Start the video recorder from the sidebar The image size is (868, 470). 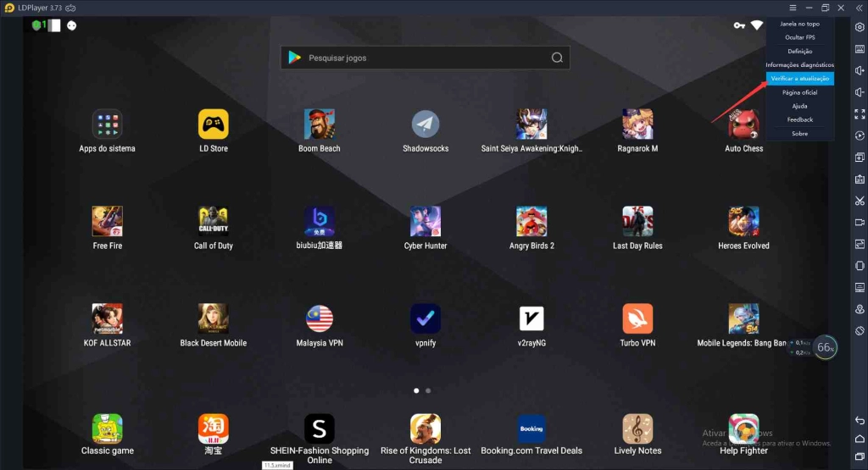860,223
